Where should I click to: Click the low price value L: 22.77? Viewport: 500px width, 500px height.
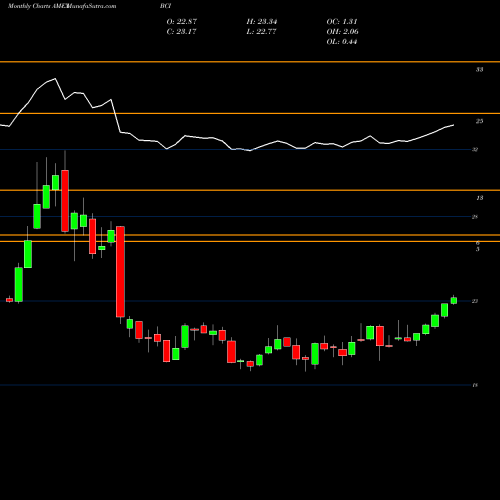262,32
